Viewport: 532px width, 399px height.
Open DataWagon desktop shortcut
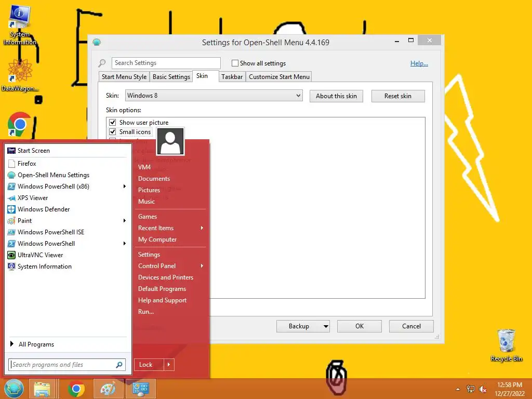tap(20, 75)
